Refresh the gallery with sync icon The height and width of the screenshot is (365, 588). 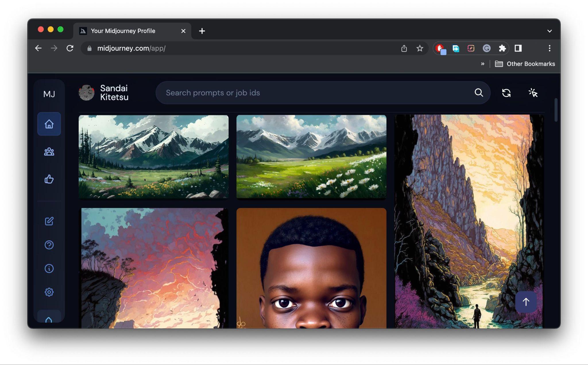click(x=506, y=93)
